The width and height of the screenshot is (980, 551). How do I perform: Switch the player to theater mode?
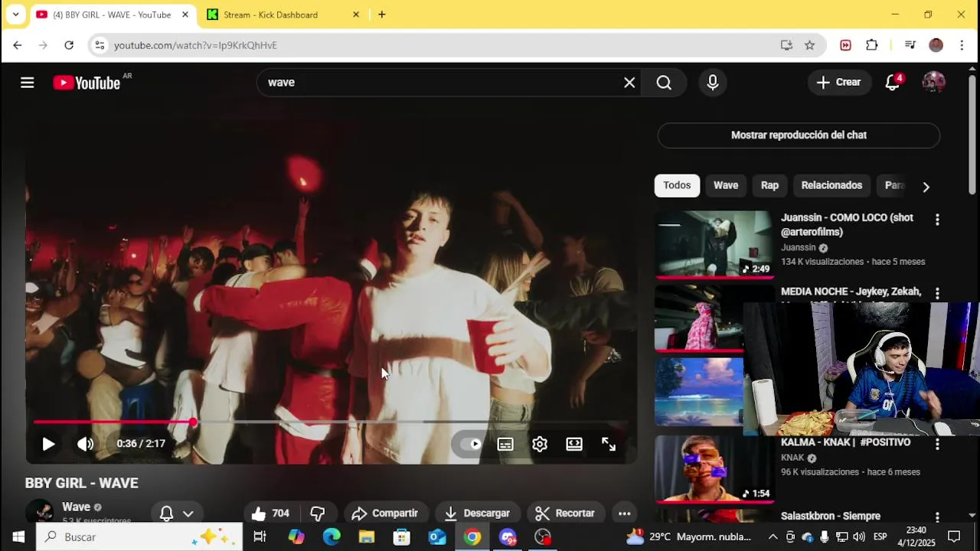point(574,444)
